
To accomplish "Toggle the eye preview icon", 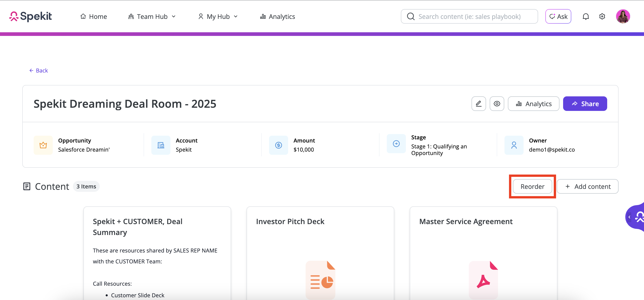I will click(x=497, y=104).
